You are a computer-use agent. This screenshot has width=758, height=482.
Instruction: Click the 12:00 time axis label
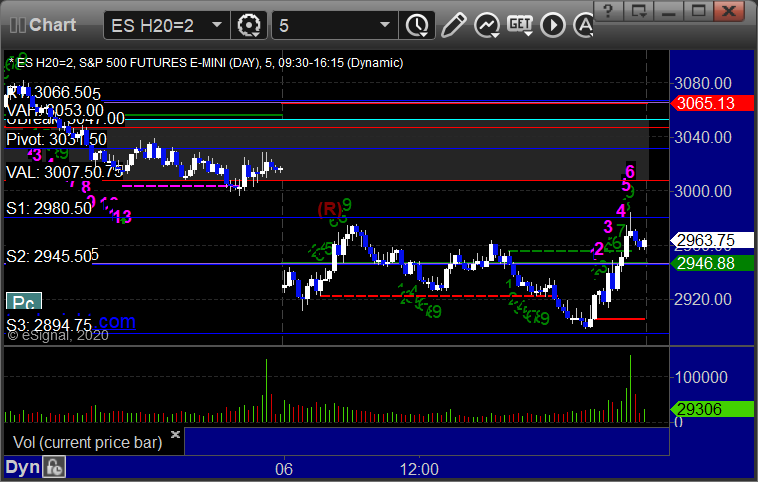tap(419, 469)
